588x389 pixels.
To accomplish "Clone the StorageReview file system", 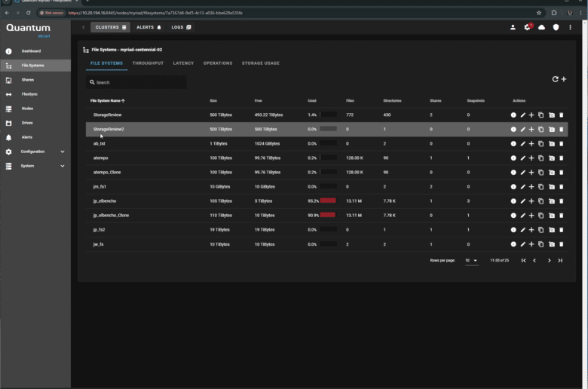I will pyautogui.click(x=541, y=115).
